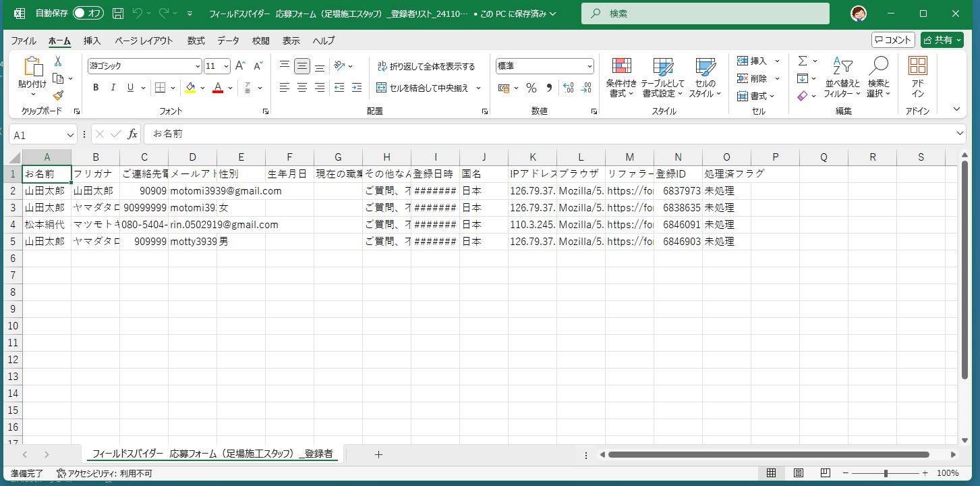Switch to the Data ribbon tab
Screen dimensions: 980x486
click(228, 40)
